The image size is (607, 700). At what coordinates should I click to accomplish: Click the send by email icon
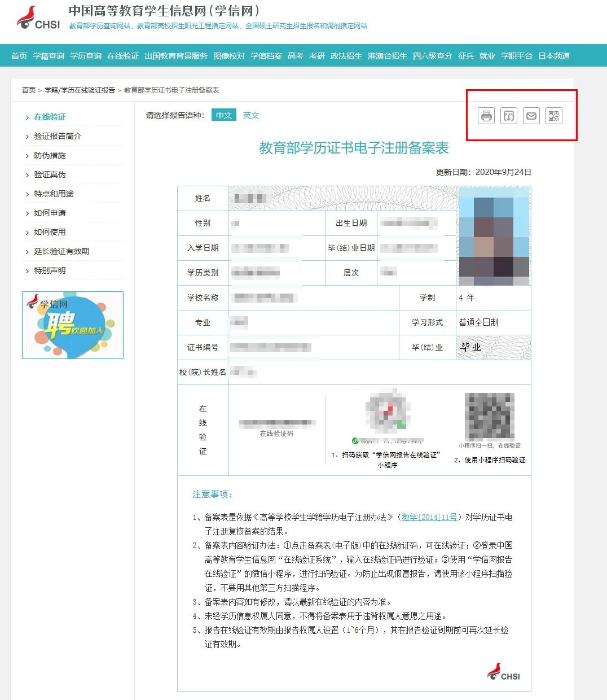pyautogui.click(x=531, y=116)
